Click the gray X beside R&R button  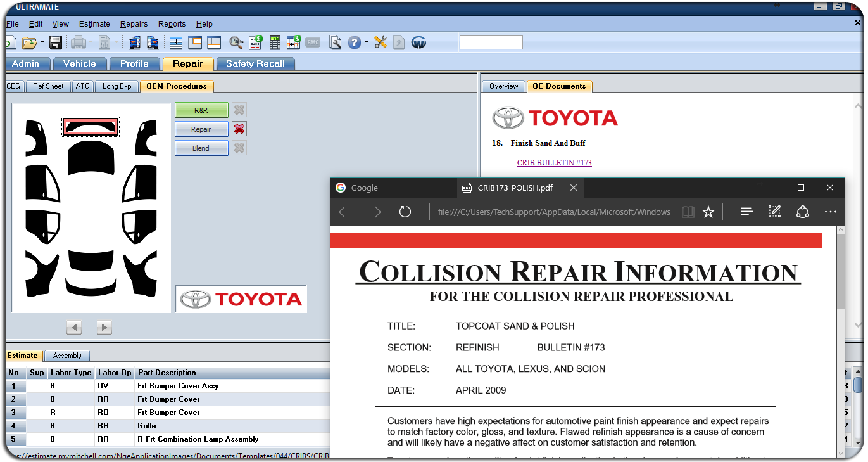point(239,110)
